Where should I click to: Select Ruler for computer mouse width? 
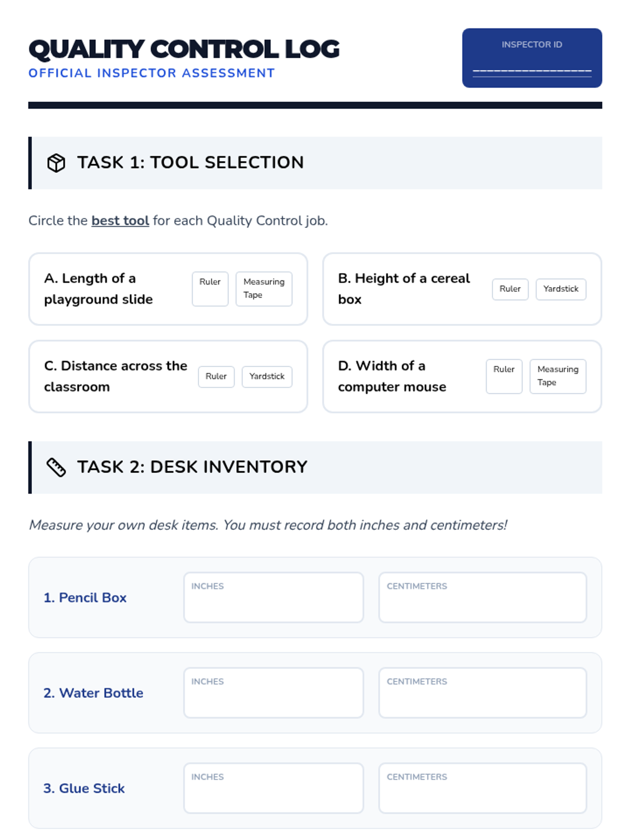point(504,376)
